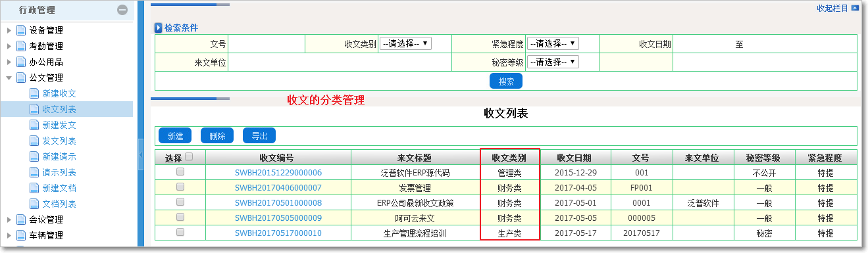The width and height of the screenshot is (868, 253).
Task: Toggle the select-all checkbox in the header
Action: (189, 157)
